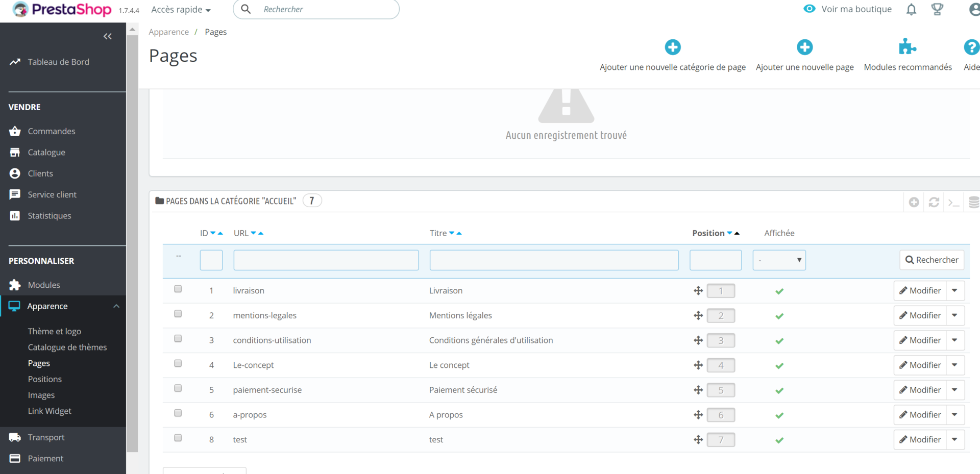Click the eye icon for Voir ma boutique
The image size is (980, 474).
pos(810,9)
